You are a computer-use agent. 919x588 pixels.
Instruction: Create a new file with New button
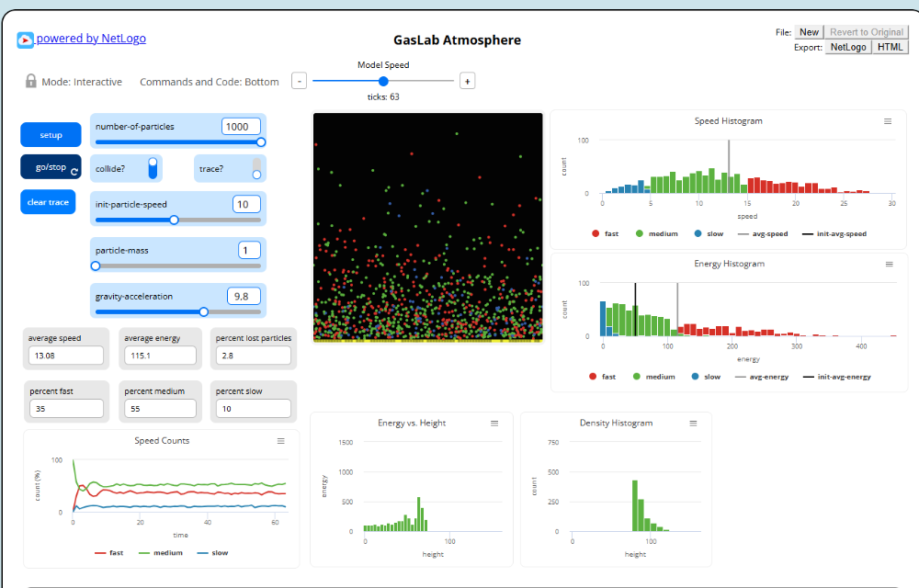pos(809,32)
